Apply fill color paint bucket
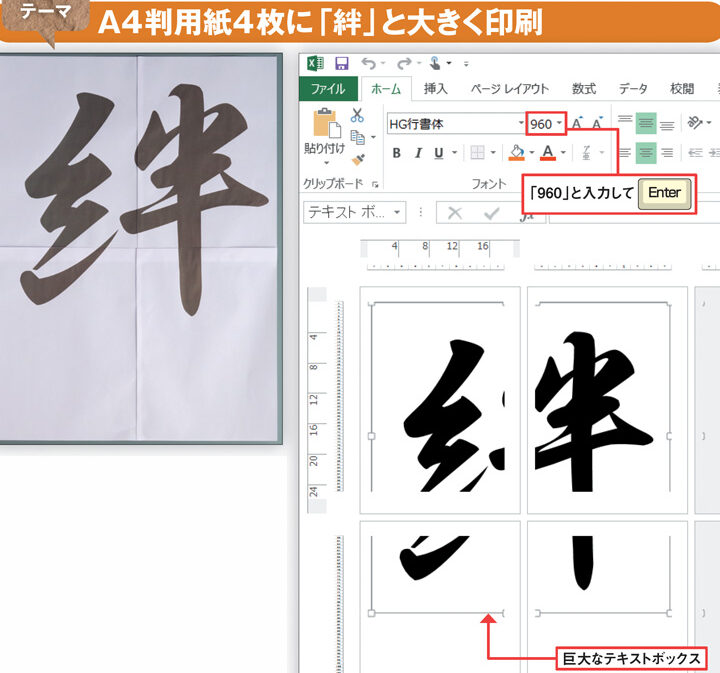Viewport: 720px width, 673px height. pos(517,153)
